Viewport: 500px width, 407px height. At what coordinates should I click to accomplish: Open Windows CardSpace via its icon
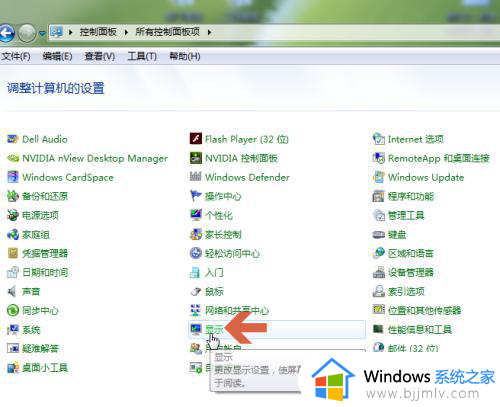(13, 177)
